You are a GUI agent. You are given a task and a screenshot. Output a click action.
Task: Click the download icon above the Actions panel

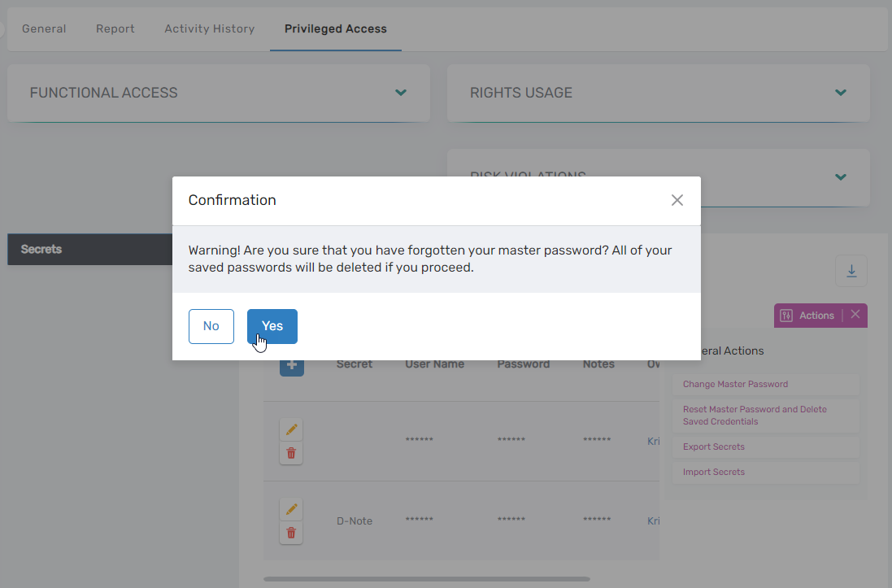point(851,271)
